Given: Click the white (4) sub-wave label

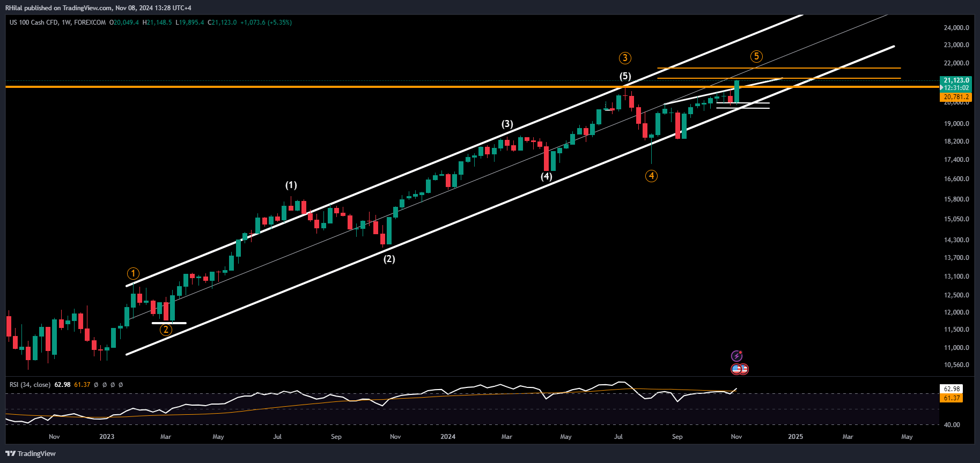Looking at the screenshot, I should tap(546, 176).
